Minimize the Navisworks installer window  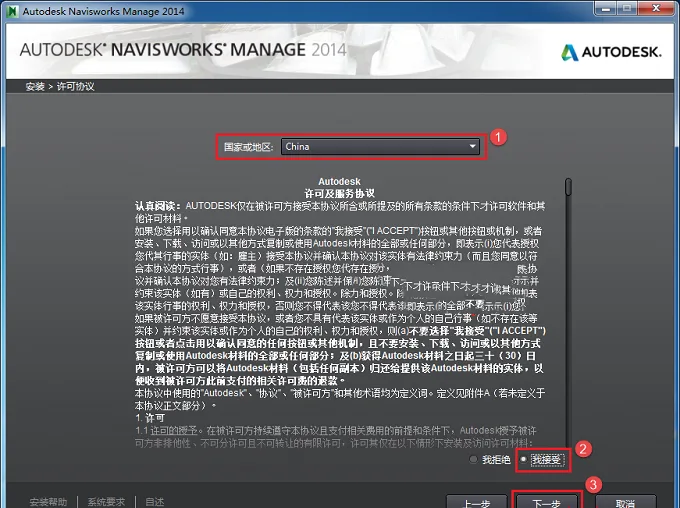click(608, 9)
